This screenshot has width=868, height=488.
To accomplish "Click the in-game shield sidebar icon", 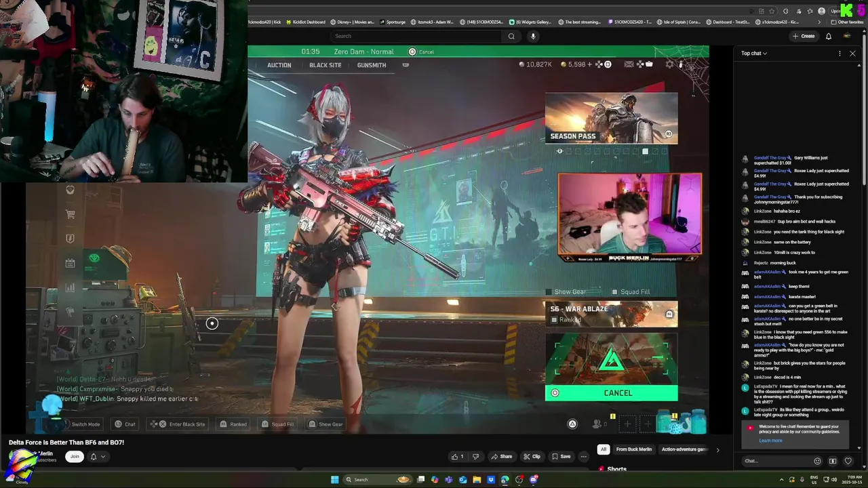I will tap(70, 239).
